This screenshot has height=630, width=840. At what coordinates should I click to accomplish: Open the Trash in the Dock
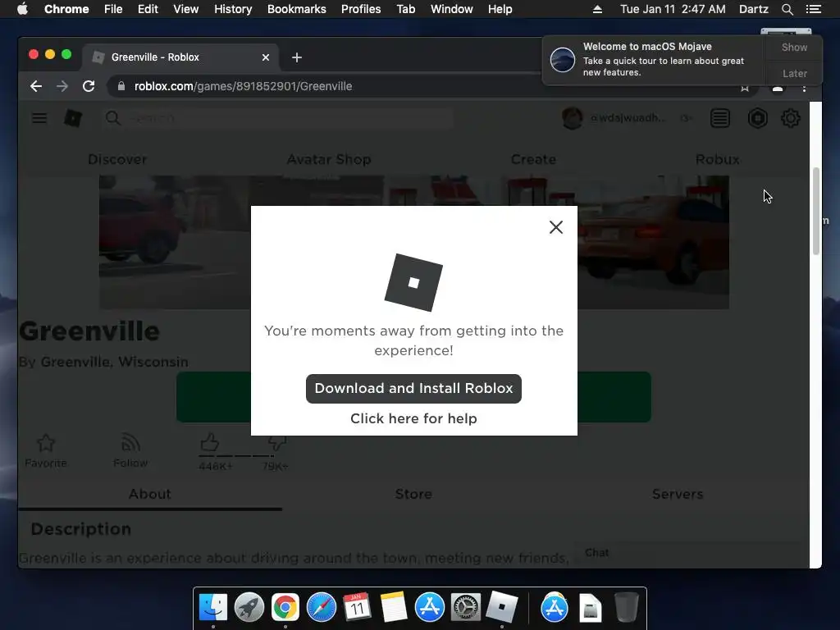point(626,608)
